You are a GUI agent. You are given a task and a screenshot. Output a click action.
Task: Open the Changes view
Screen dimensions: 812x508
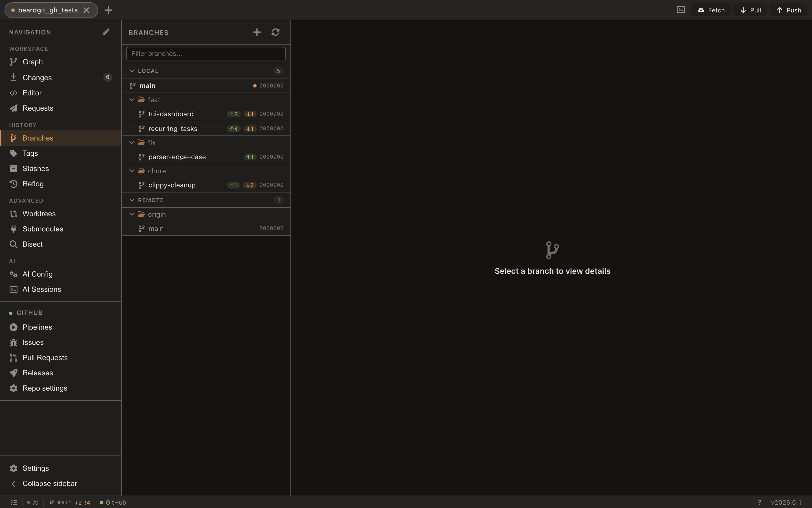click(x=61, y=77)
